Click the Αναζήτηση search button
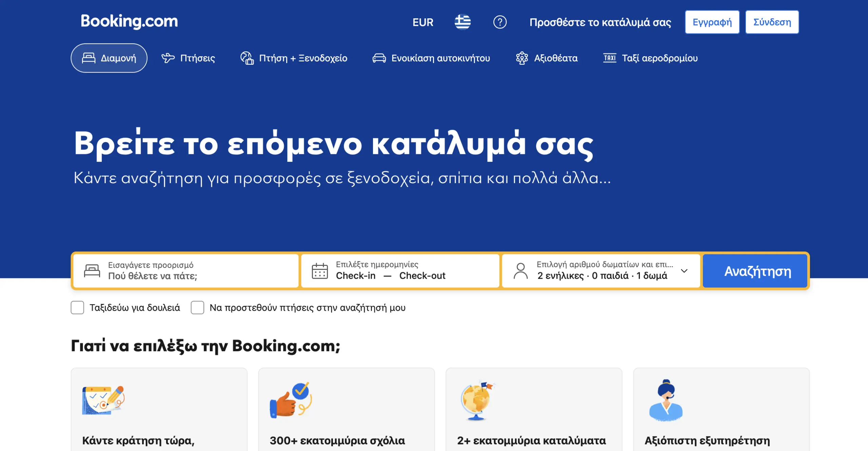 click(x=755, y=271)
